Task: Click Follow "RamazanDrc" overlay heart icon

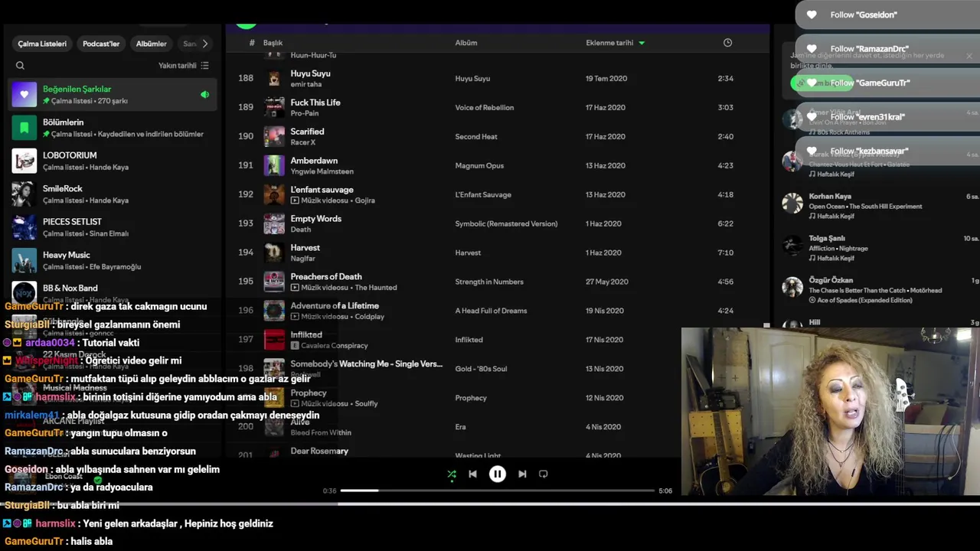Action: pos(812,49)
